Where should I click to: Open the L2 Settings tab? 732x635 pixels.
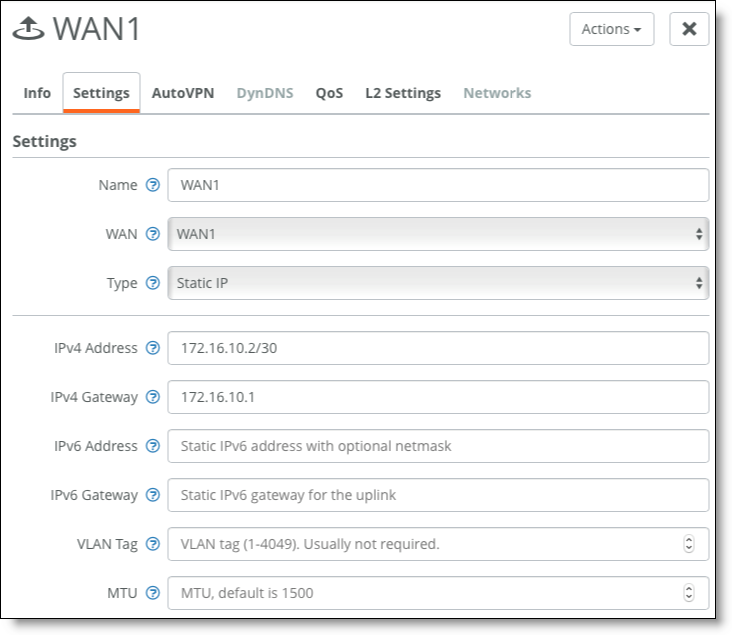[403, 93]
